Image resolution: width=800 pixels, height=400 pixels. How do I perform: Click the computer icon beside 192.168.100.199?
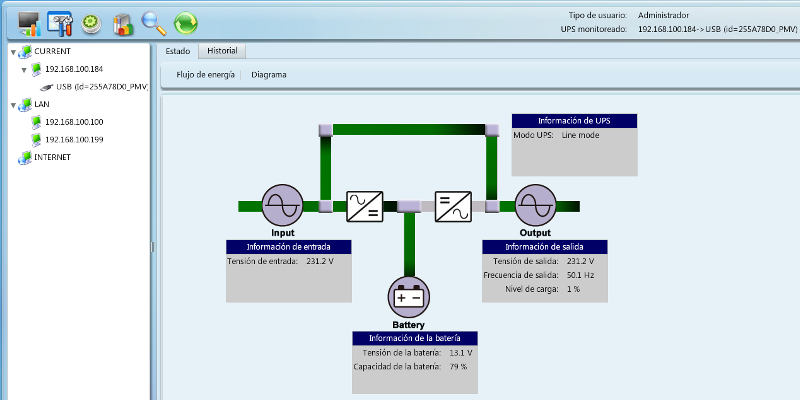click(36, 140)
